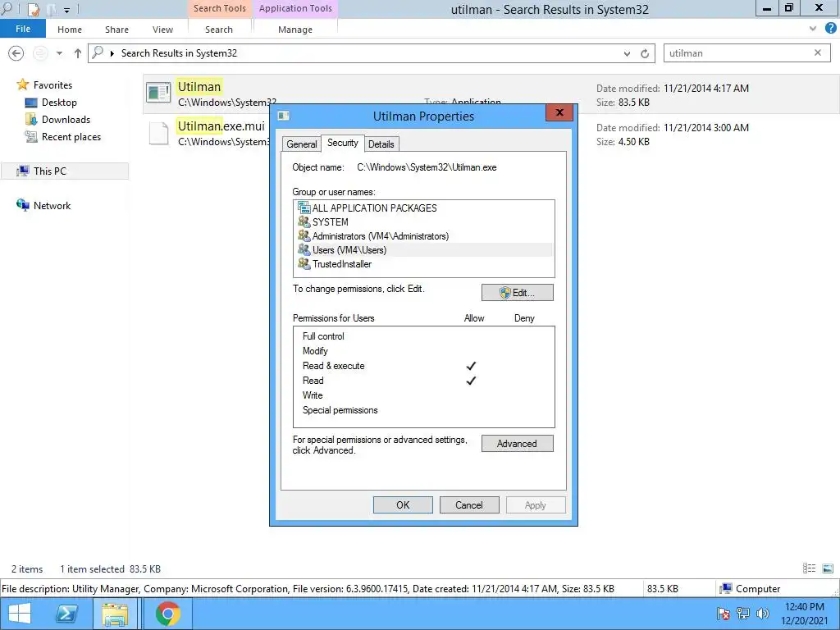This screenshot has height=630, width=840.
Task: Select the SYSTEM group entry
Action: (424, 221)
